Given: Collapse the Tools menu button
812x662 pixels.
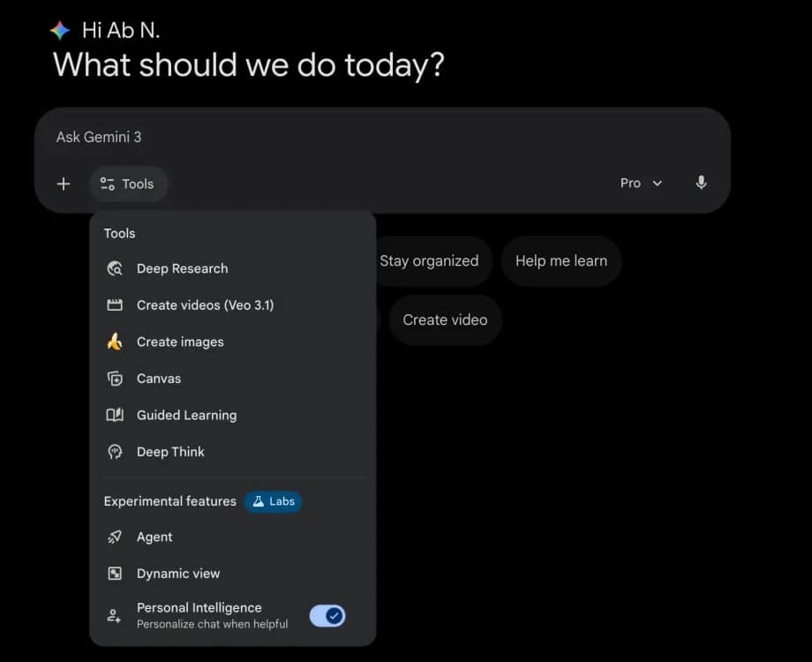Looking at the screenshot, I should [x=128, y=184].
